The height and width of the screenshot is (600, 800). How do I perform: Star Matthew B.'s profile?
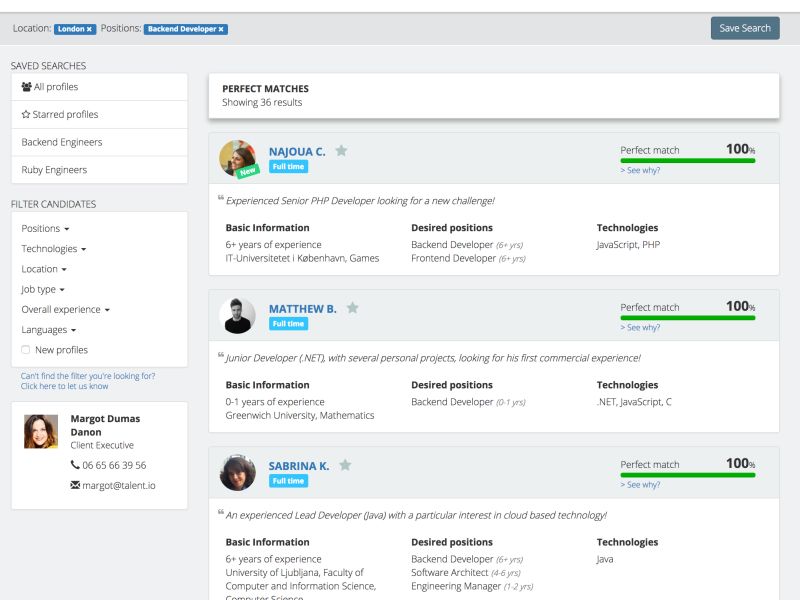352,308
